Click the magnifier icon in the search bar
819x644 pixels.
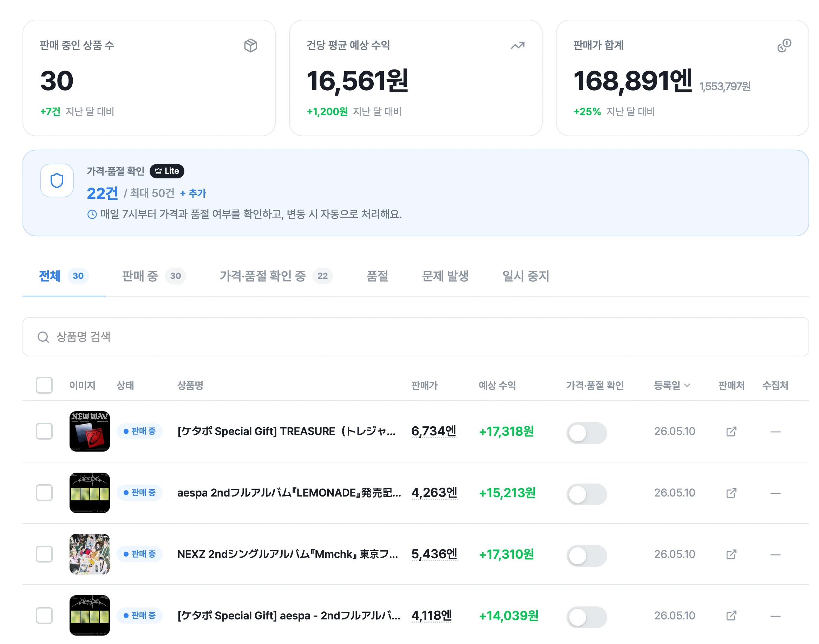tap(43, 337)
